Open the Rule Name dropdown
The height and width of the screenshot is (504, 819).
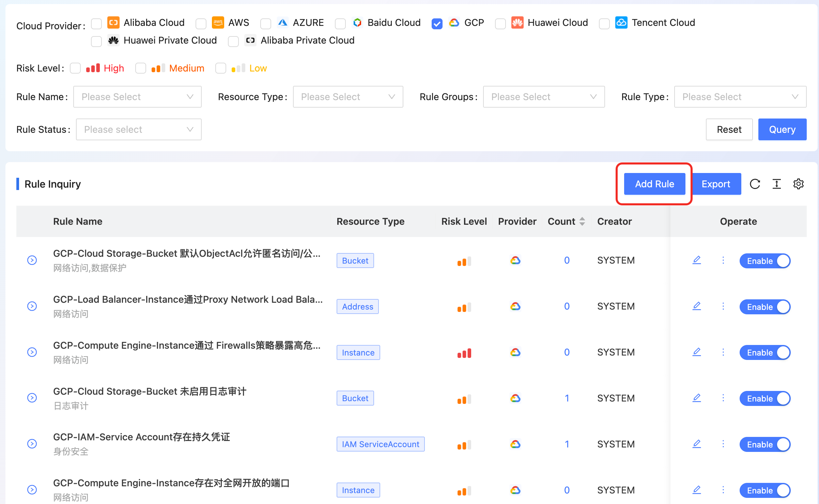coord(137,97)
